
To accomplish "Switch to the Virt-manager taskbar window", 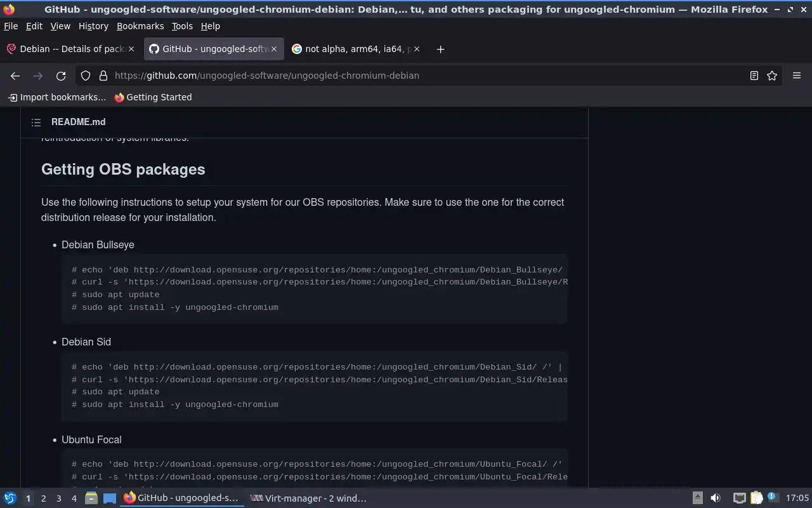I will [309, 498].
